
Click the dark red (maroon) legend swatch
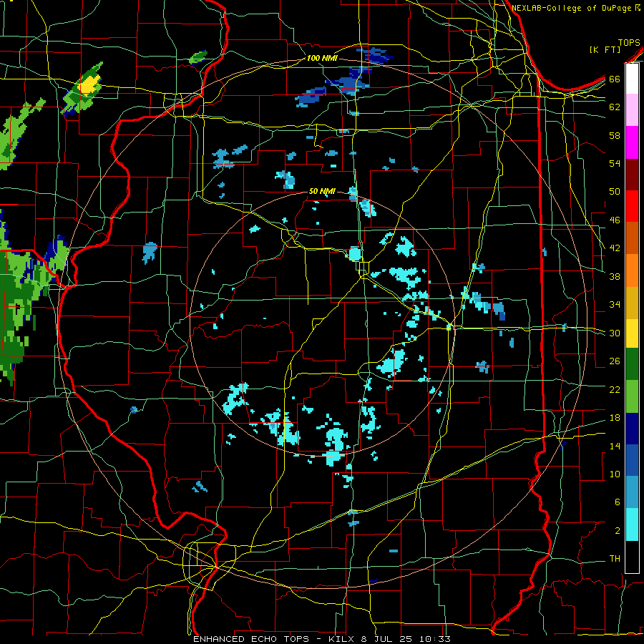632,175
